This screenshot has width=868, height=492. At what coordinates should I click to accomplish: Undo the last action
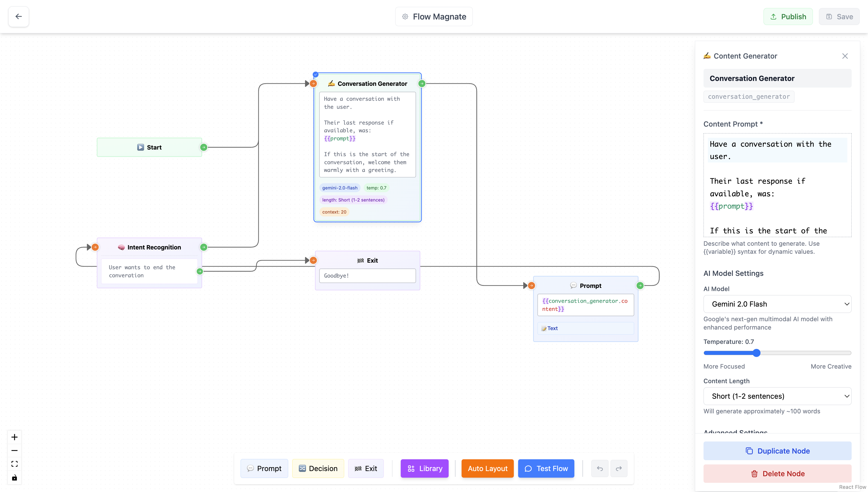pyautogui.click(x=600, y=468)
